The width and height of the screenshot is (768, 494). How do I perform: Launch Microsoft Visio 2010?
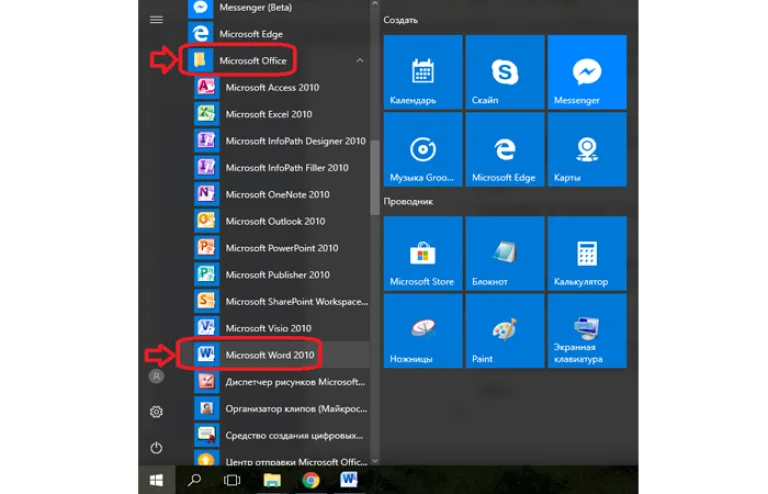(282, 328)
